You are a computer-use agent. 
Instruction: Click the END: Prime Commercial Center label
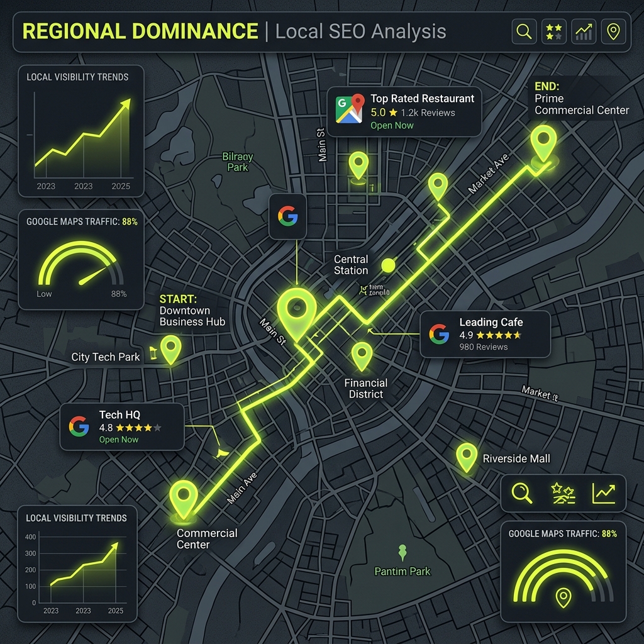(582, 99)
